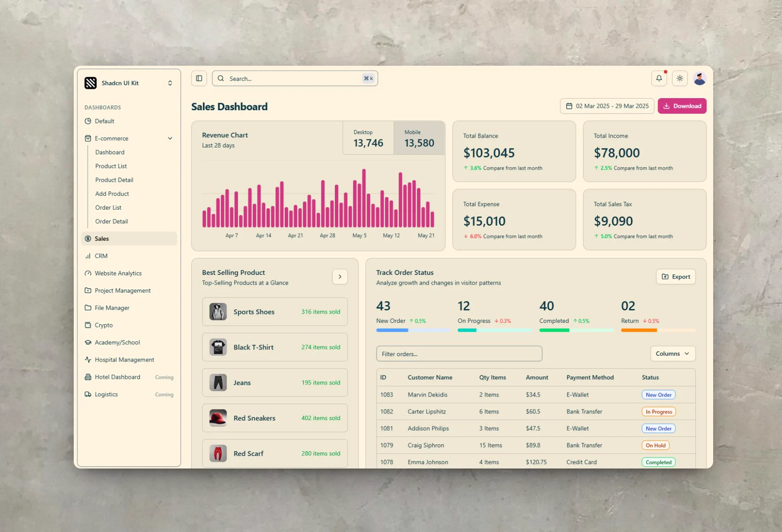
Task: Click the Sales dollar icon
Action: pyautogui.click(x=88, y=238)
